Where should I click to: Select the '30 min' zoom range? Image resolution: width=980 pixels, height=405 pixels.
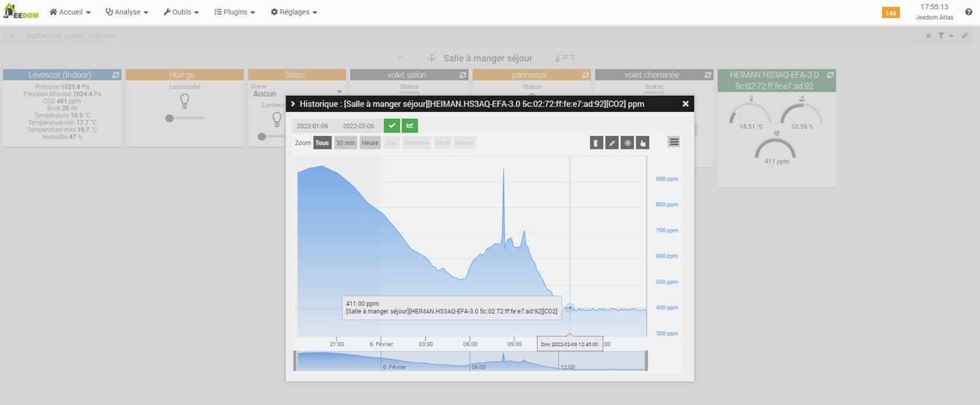(346, 143)
